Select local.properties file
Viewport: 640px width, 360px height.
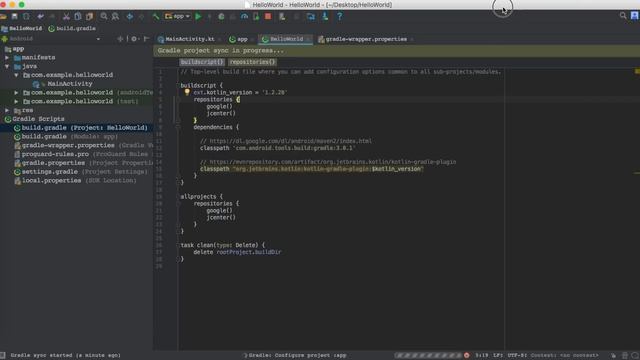pos(75,180)
